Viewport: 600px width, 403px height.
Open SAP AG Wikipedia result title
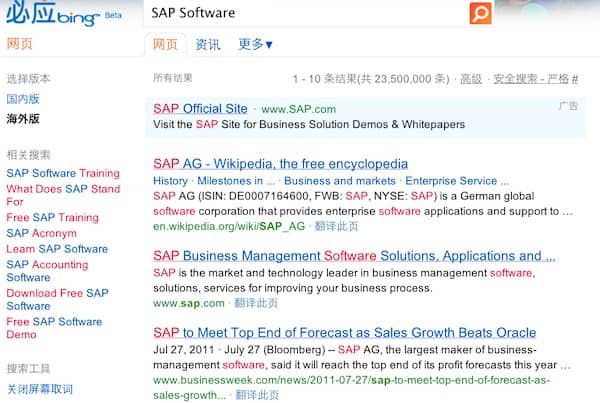click(x=280, y=164)
